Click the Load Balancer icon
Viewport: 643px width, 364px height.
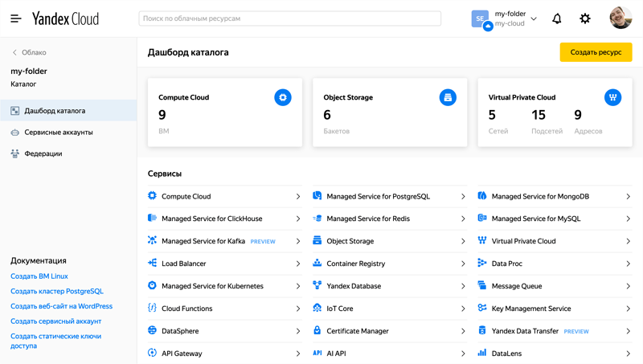[152, 264]
